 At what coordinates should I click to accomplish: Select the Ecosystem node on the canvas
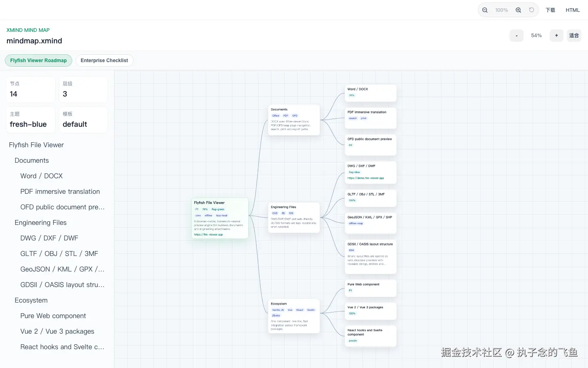294,316
